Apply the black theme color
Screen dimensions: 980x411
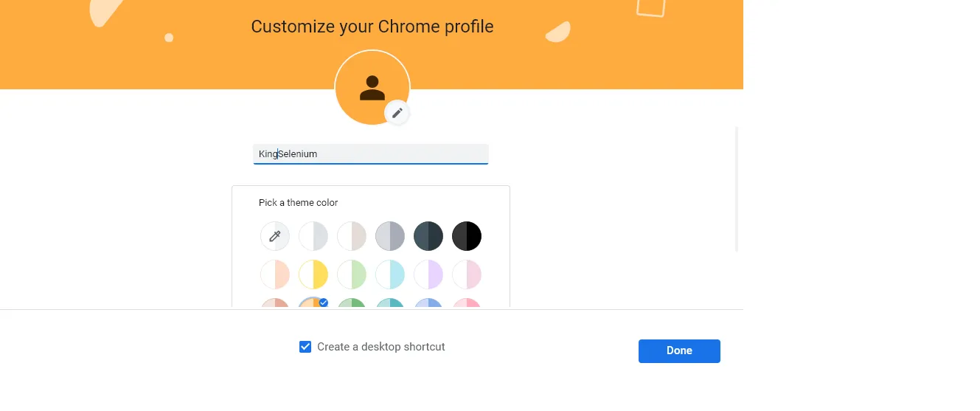pos(467,236)
